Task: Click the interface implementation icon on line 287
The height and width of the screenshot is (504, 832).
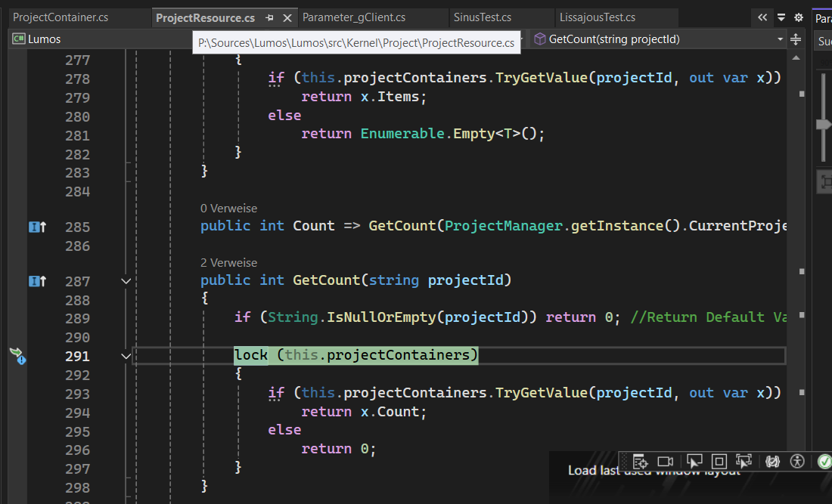Action: click(37, 281)
